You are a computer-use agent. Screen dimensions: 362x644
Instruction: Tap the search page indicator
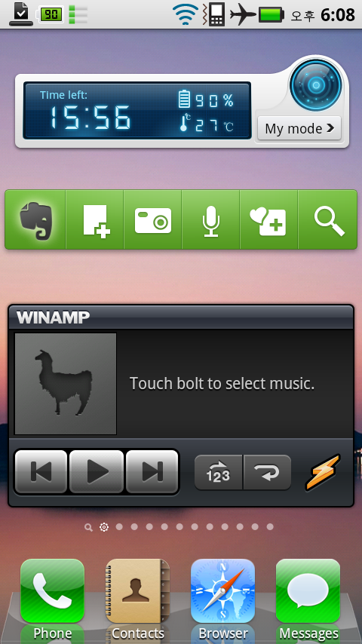tap(88, 527)
